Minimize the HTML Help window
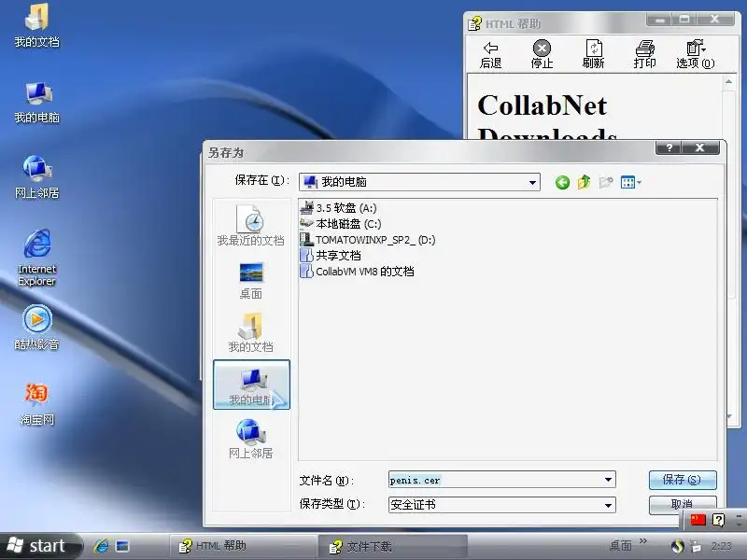This screenshot has width=747, height=560. pos(659,20)
